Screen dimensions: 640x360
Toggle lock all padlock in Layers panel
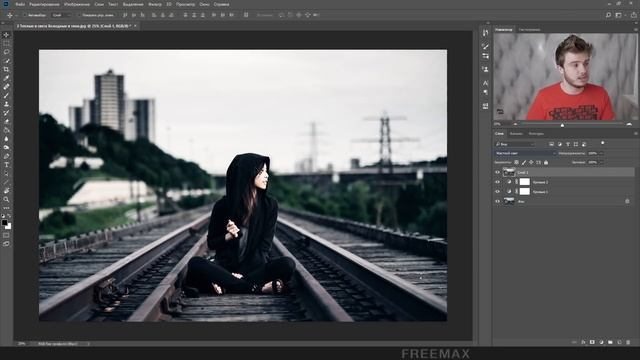pyautogui.click(x=546, y=162)
